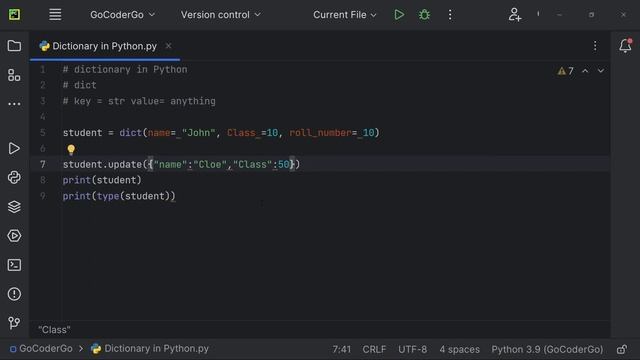
Task: Click the '# dict' comment on line 2
Action: 80,85
